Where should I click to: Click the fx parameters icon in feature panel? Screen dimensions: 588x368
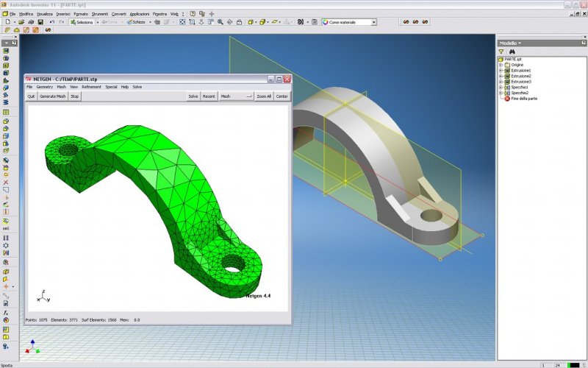[6, 313]
